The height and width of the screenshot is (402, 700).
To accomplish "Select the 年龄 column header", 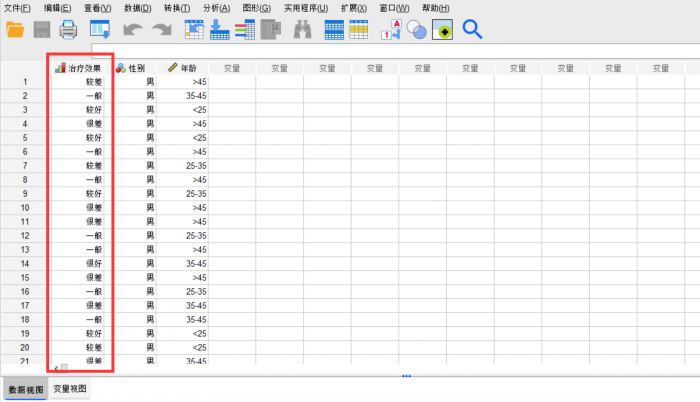I will (183, 68).
